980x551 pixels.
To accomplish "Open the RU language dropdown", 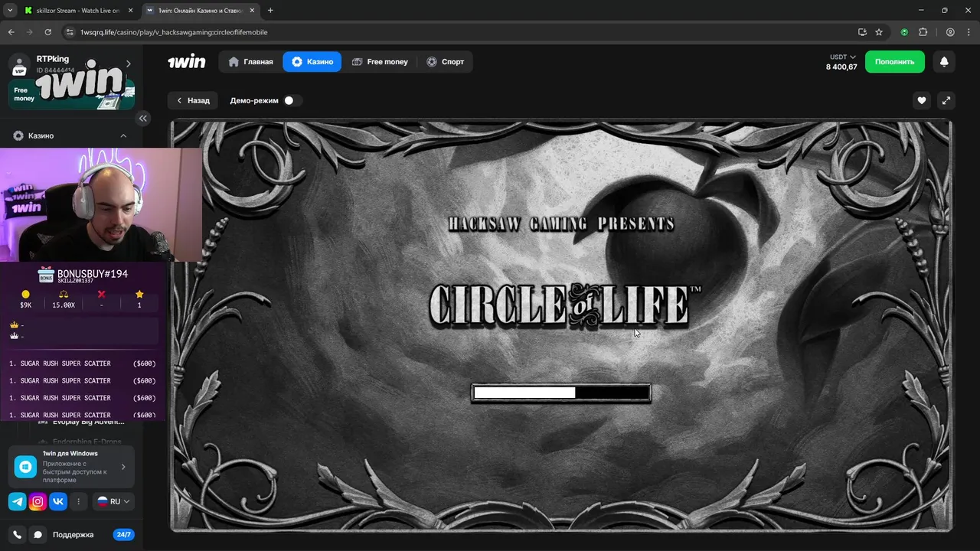I will click(113, 501).
